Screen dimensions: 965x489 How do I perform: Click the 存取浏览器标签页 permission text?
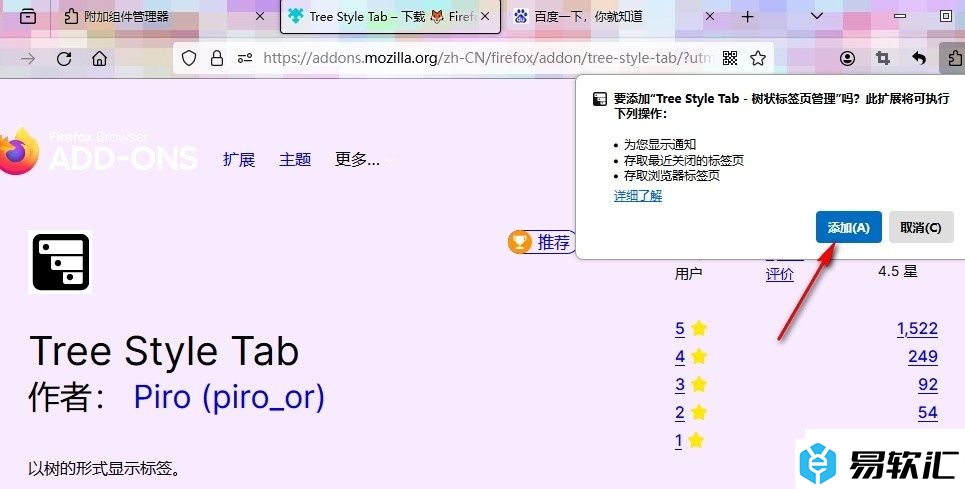pos(671,176)
